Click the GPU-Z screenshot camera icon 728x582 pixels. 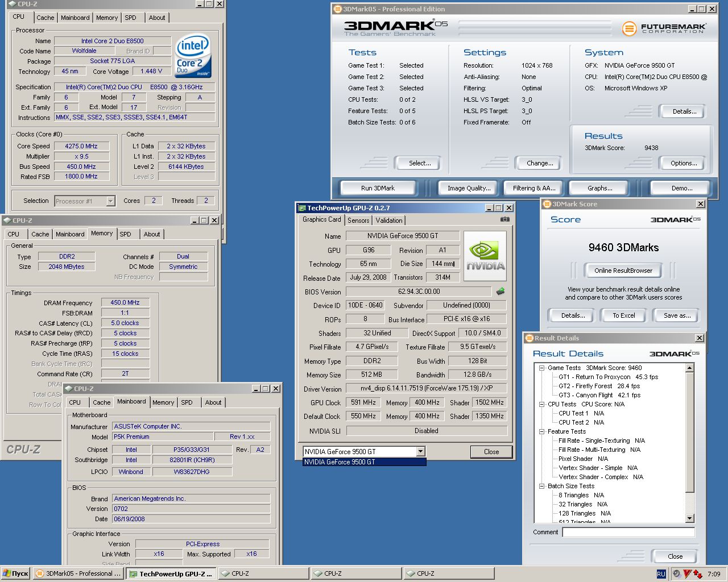504,219
